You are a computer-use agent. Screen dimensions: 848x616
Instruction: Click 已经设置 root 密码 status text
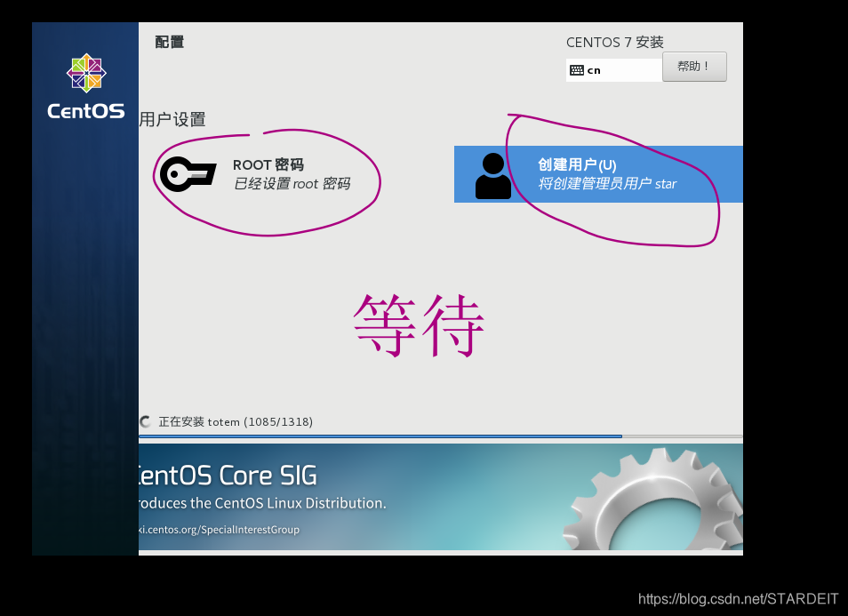click(292, 184)
